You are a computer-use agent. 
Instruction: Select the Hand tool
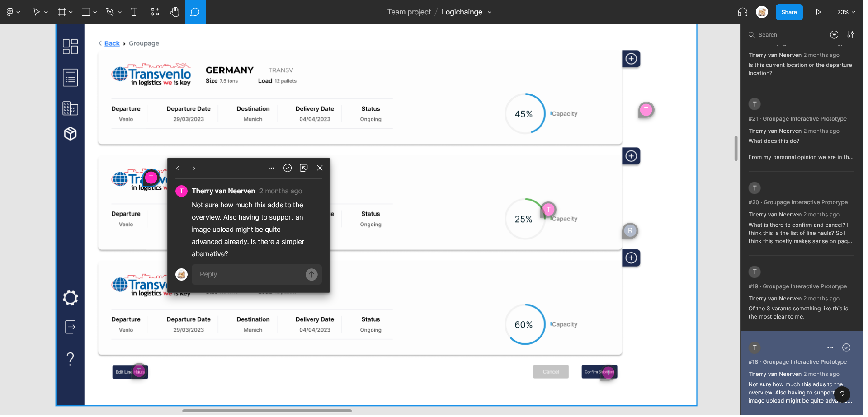[x=175, y=12]
